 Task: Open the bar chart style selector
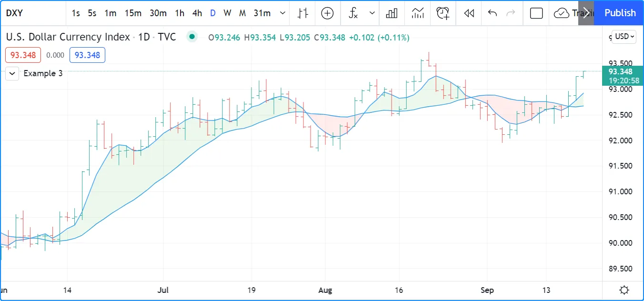302,13
